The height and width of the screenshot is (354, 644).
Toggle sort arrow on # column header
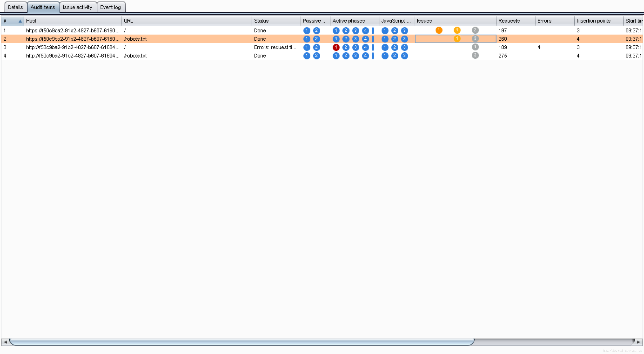coord(20,21)
